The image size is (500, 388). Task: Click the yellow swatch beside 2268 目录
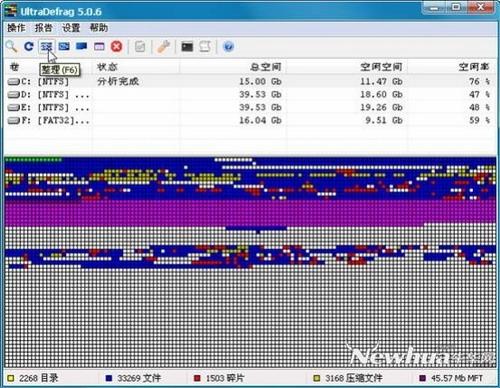click(11, 378)
